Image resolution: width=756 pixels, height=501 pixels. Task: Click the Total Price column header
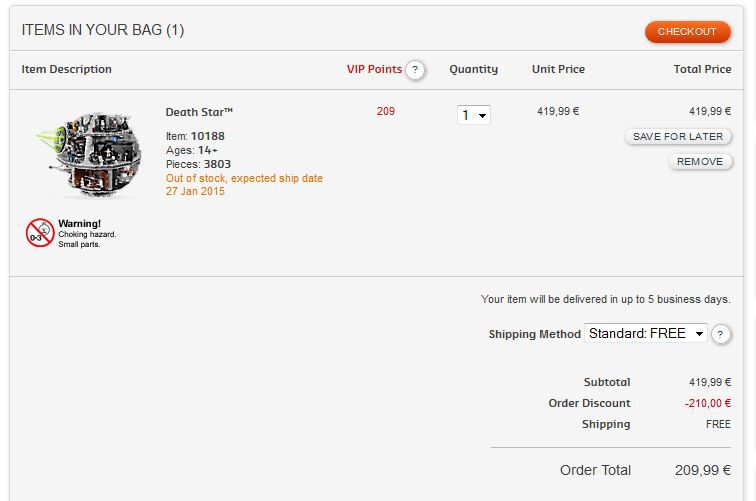pos(702,69)
